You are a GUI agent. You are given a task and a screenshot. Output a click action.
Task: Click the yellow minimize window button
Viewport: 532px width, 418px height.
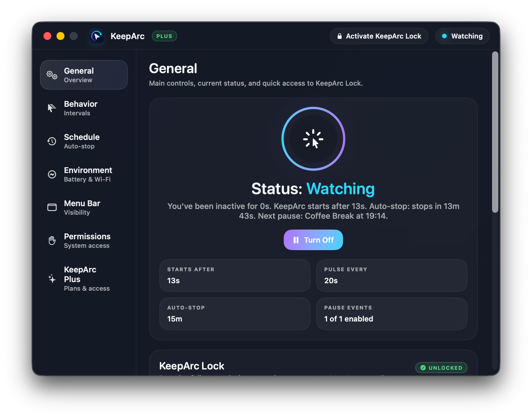(61, 36)
